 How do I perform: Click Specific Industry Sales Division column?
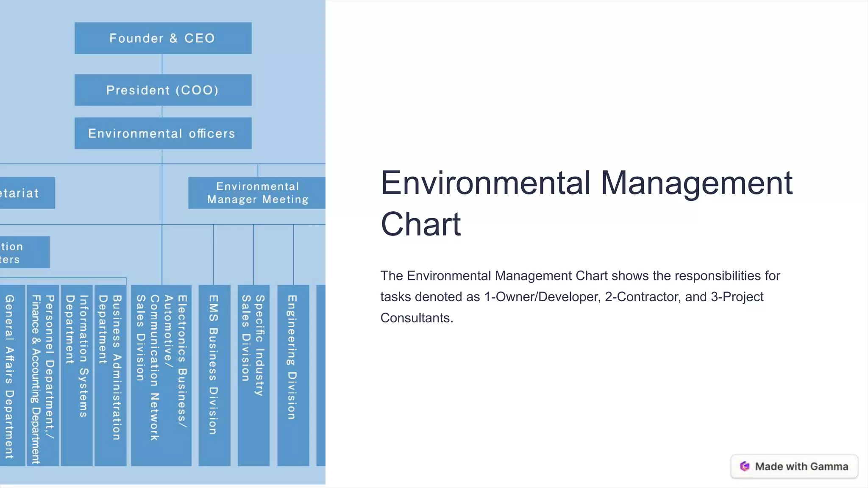[x=253, y=375]
